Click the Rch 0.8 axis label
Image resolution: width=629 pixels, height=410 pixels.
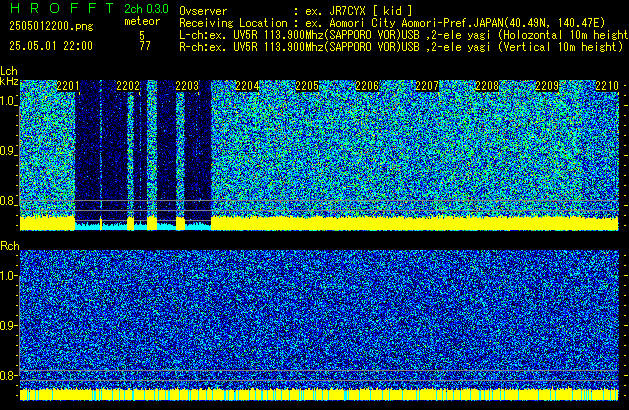[8, 375]
